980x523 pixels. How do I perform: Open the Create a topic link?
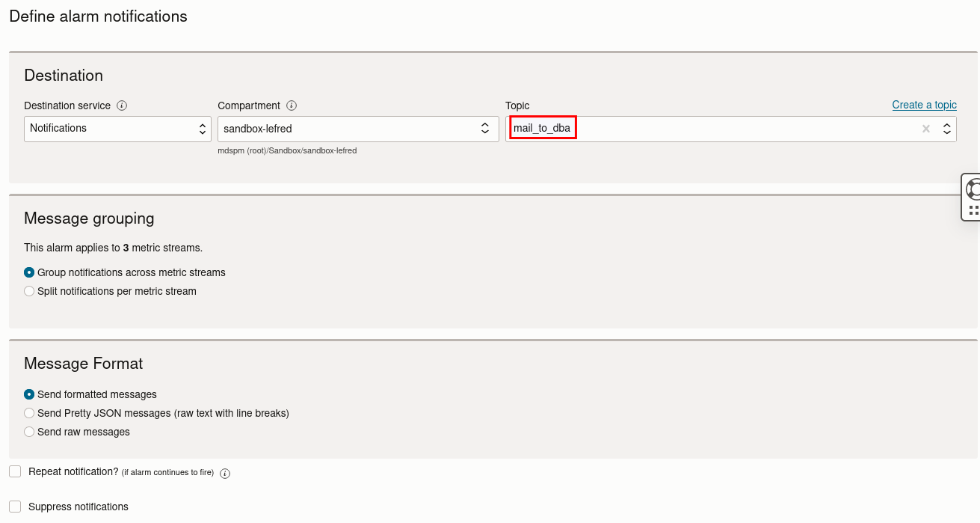(924, 104)
